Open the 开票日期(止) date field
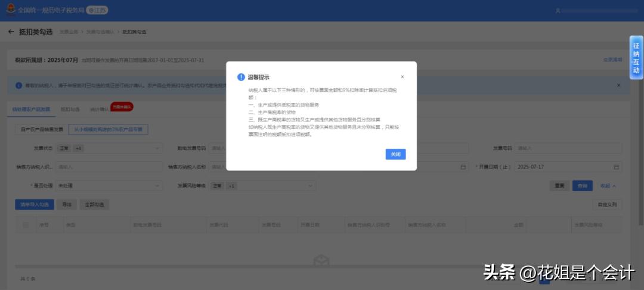 [568, 167]
